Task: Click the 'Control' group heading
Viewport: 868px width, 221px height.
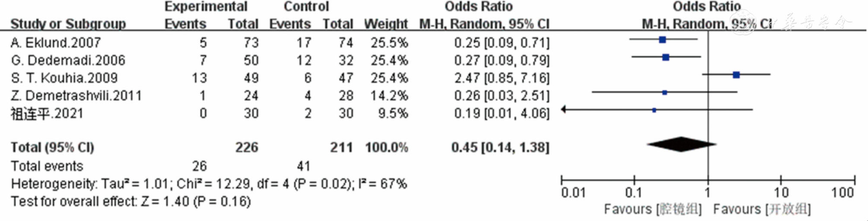Action: (x=306, y=6)
